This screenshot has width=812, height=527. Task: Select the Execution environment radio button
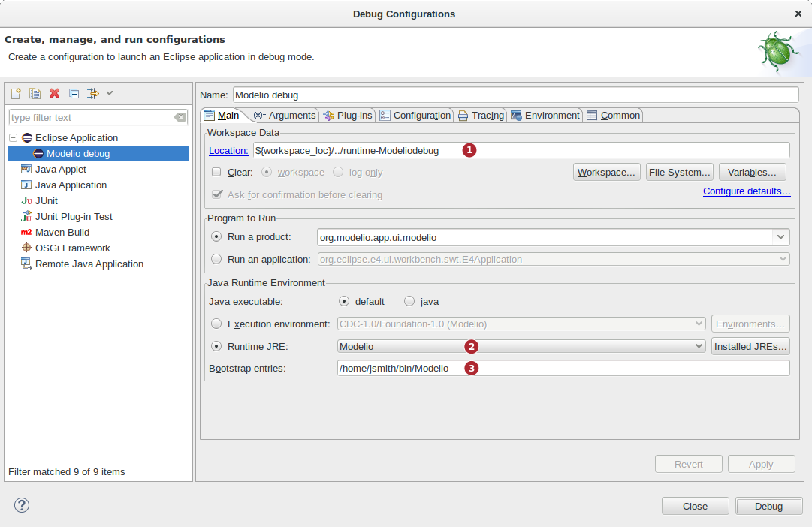(216, 324)
